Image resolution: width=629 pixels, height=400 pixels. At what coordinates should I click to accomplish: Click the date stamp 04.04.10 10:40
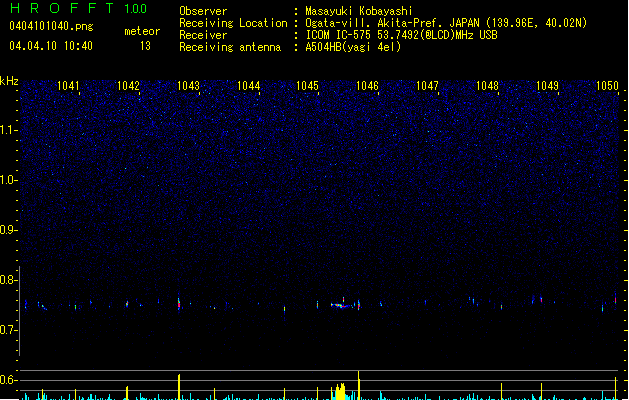(x=51, y=46)
